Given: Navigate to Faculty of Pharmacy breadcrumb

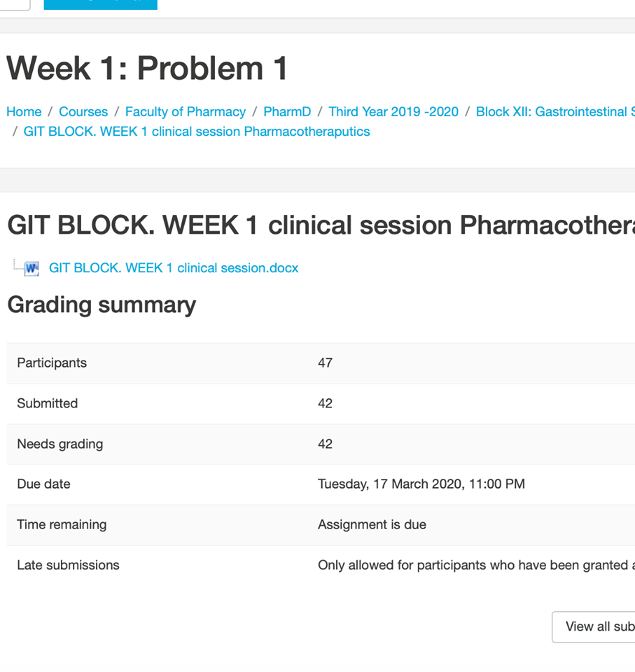Looking at the screenshot, I should pos(186,112).
